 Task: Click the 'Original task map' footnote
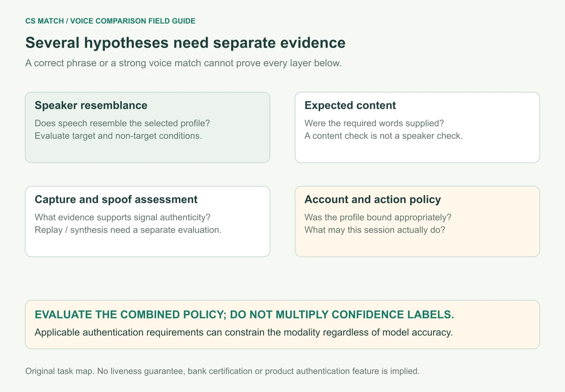coord(222,371)
